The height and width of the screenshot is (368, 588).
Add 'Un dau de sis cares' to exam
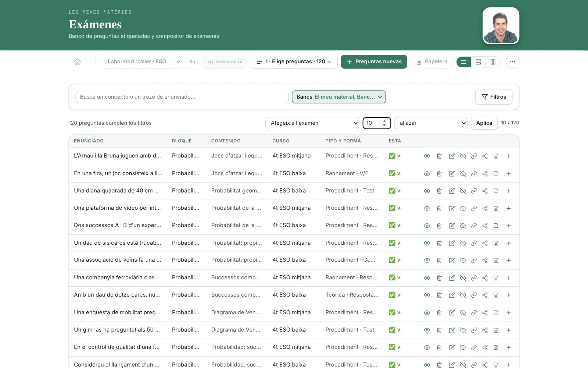point(509,243)
